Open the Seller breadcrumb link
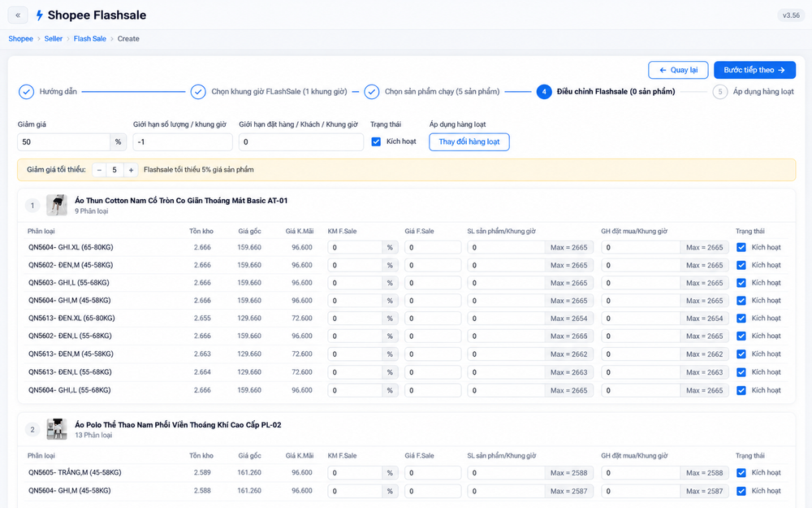This screenshot has width=812, height=508. pyautogui.click(x=54, y=39)
